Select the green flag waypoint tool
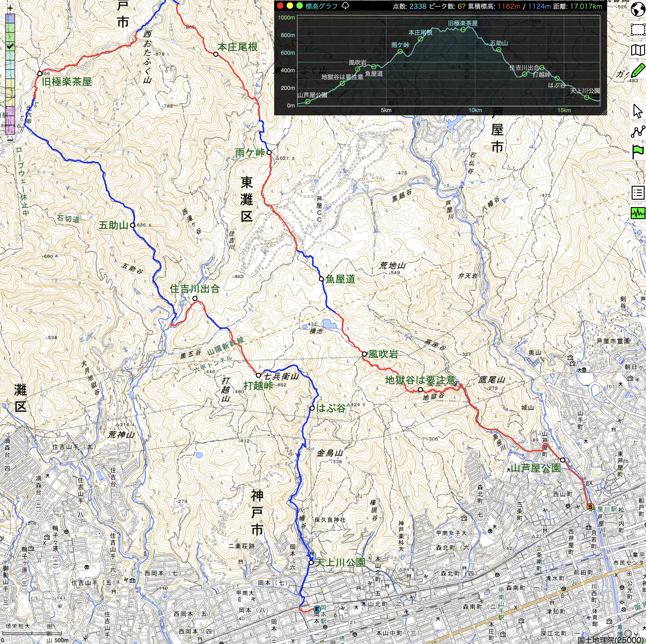Image resolution: width=646 pixels, height=644 pixels. pos(638,152)
